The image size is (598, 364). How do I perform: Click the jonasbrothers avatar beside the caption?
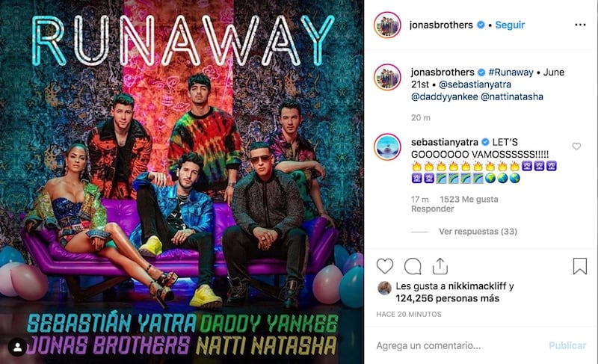tap(387, 78)
